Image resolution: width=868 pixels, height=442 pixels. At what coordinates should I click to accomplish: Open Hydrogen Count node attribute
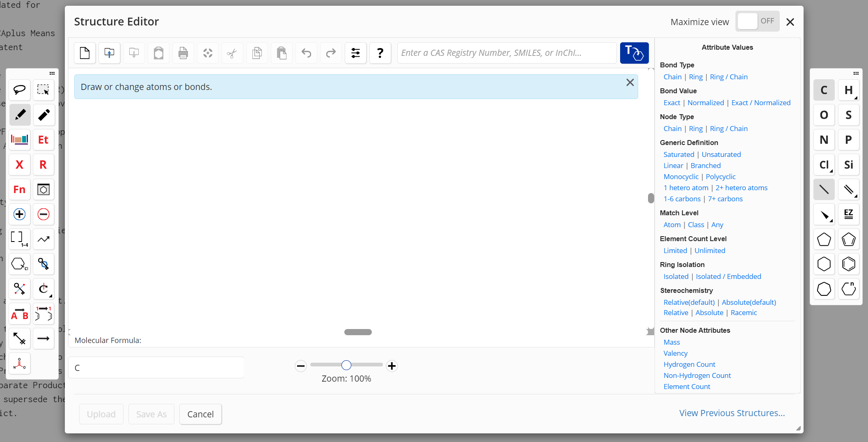[689, 364]
